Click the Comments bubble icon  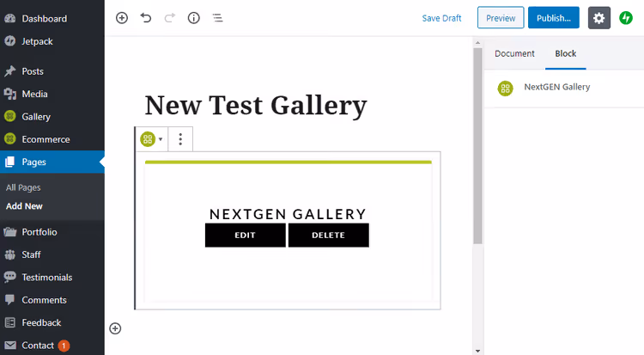pyautogui.click(x=9, y=300)
